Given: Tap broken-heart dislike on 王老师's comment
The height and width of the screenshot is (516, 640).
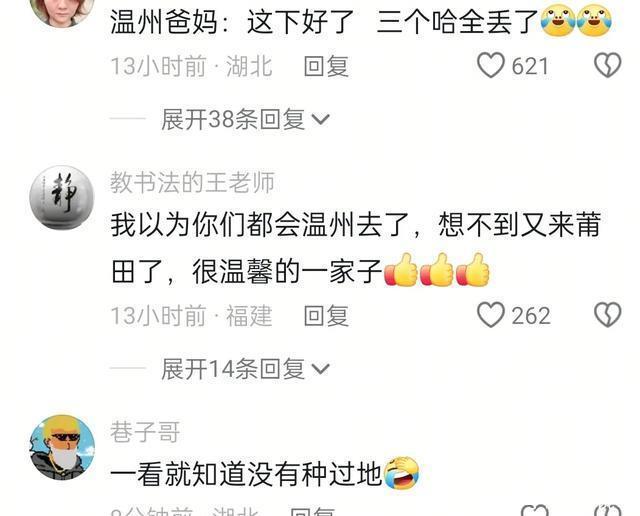Looking at the screenshot, I should click(607, 315).
